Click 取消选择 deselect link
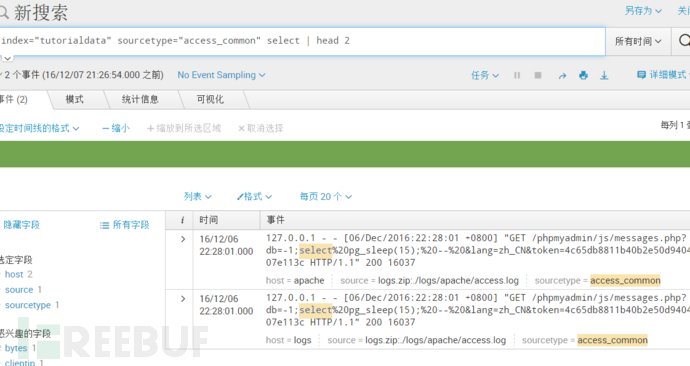Viewport: 690px width, 366px height. [x=261, y=128]
